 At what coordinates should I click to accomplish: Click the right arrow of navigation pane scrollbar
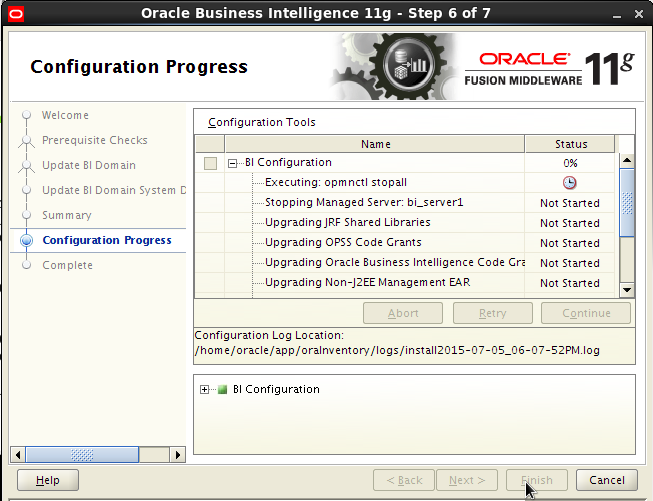click(x=178, y=454)
